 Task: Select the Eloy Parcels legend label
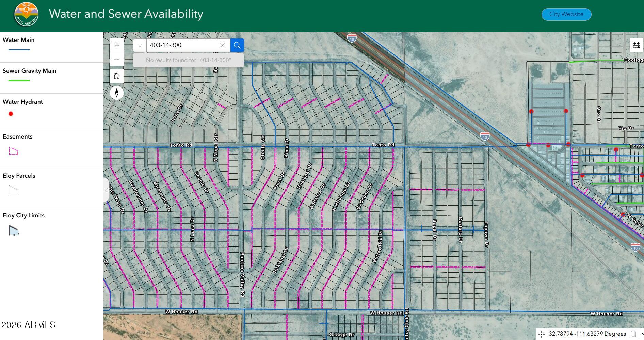pos(19,176)
